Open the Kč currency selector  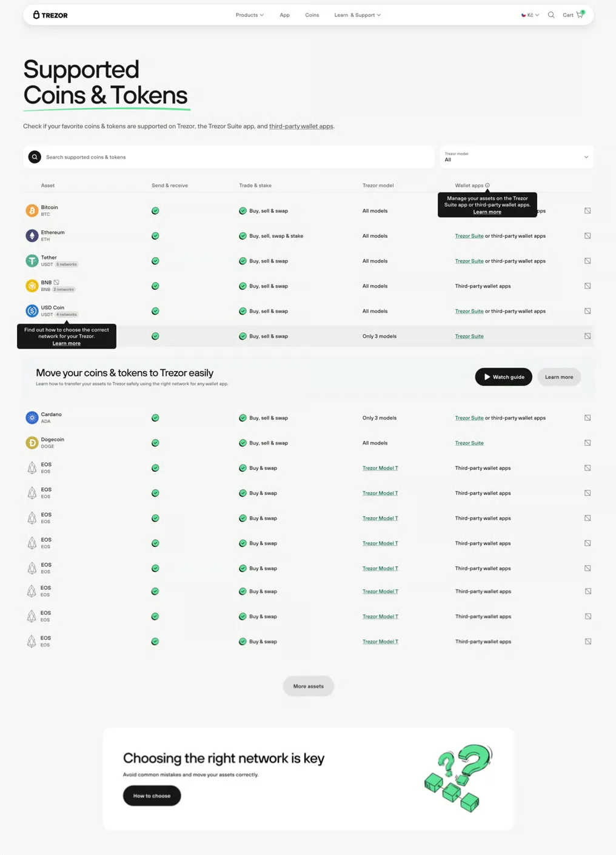coord(530,15)
